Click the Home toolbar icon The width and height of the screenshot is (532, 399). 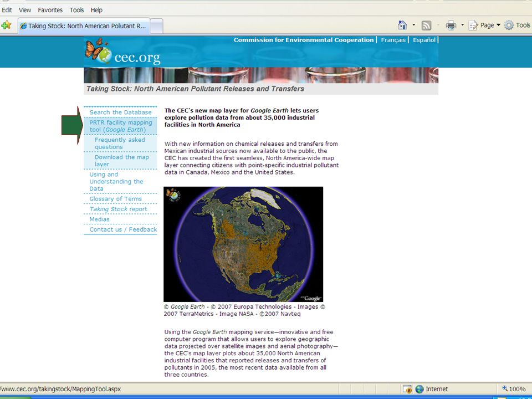(x=402, y=25)
